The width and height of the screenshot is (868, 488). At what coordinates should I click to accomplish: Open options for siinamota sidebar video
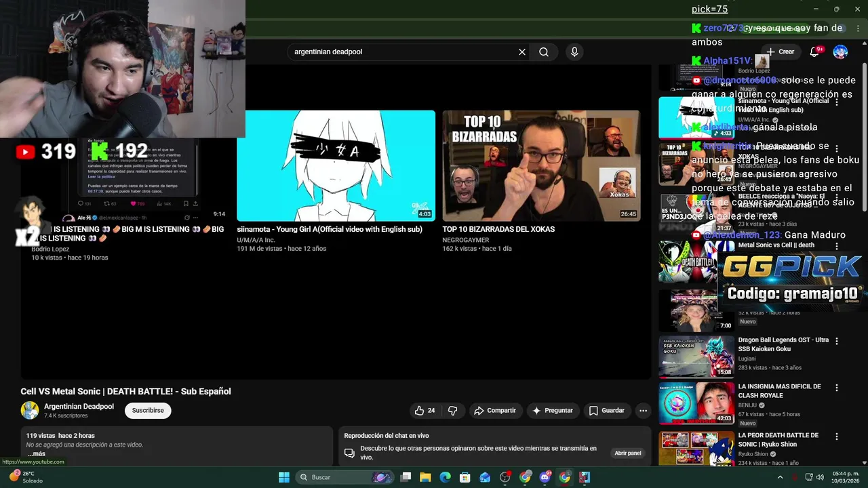click(x=837, y=102)
